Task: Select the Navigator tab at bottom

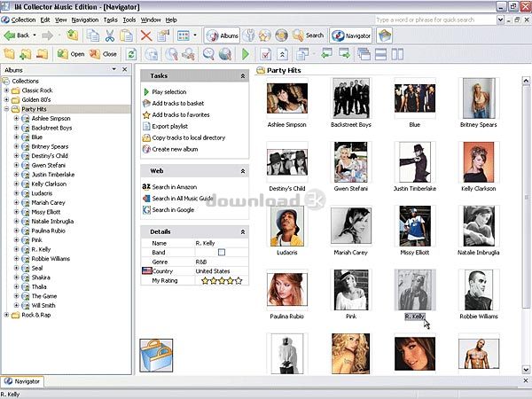Action: pyautogui.click(x=22, y=381)
